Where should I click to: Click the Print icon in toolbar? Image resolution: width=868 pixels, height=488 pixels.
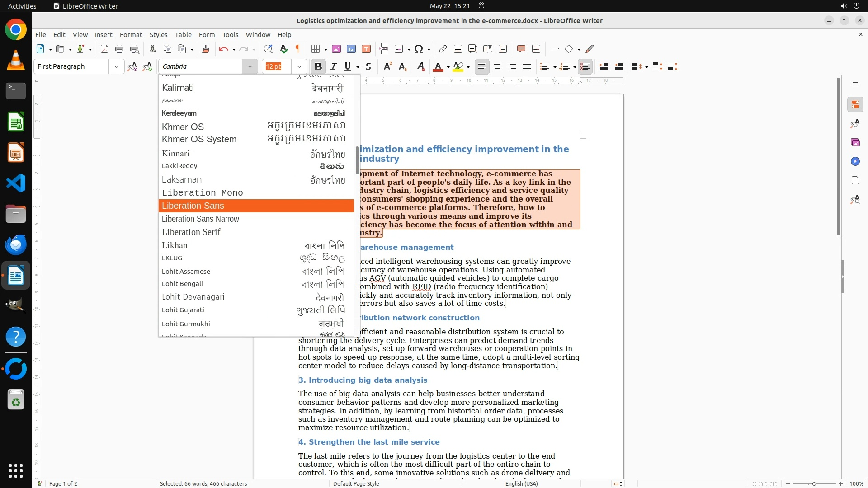(119, 49)
